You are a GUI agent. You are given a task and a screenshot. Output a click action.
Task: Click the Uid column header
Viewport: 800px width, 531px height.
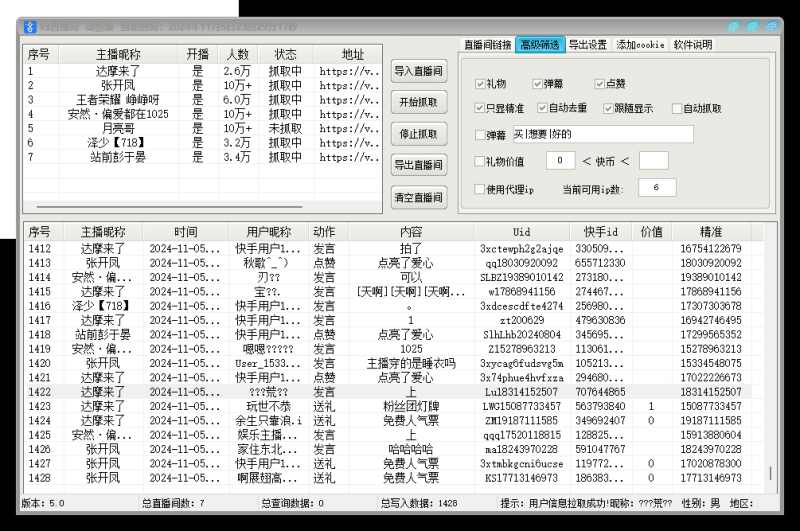point(521,232)
